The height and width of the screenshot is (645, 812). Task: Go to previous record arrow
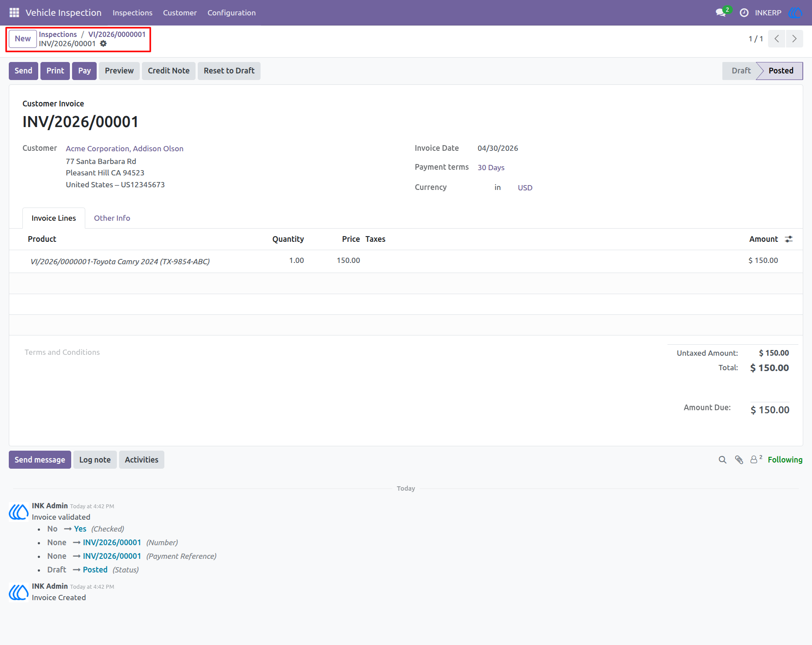776,39
